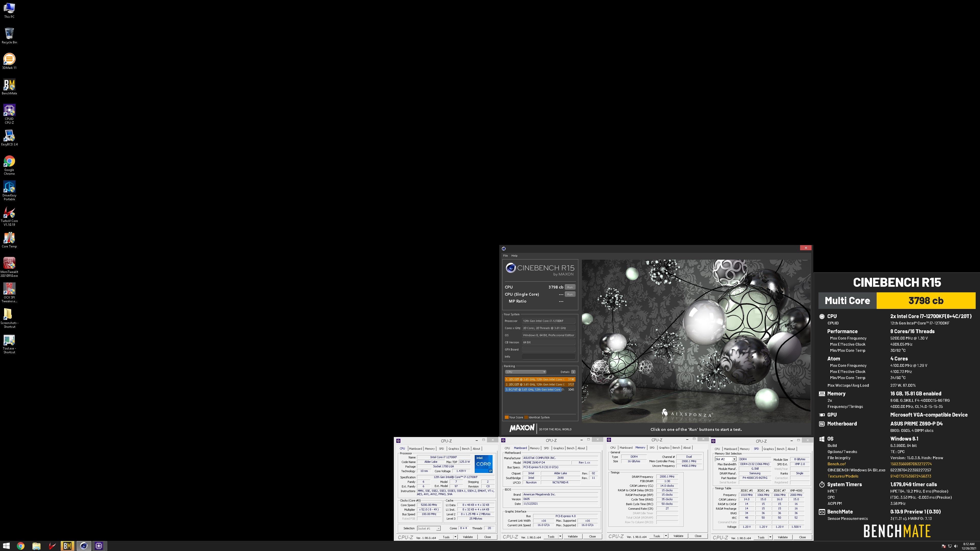
Task: Open the Socket #1 selection dropdown
Action: point(429,528)
